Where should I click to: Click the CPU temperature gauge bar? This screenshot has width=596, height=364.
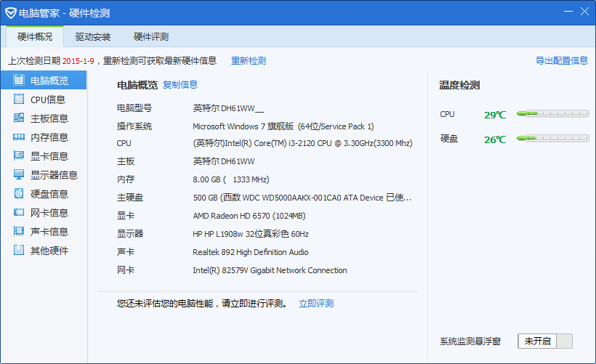point(552,113)
